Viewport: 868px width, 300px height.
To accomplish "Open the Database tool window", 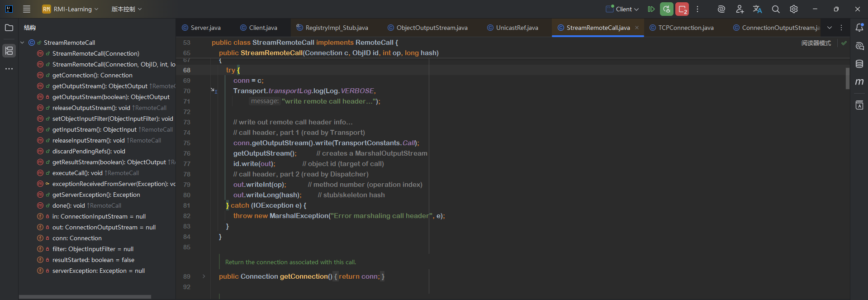I will pos(859,64).
